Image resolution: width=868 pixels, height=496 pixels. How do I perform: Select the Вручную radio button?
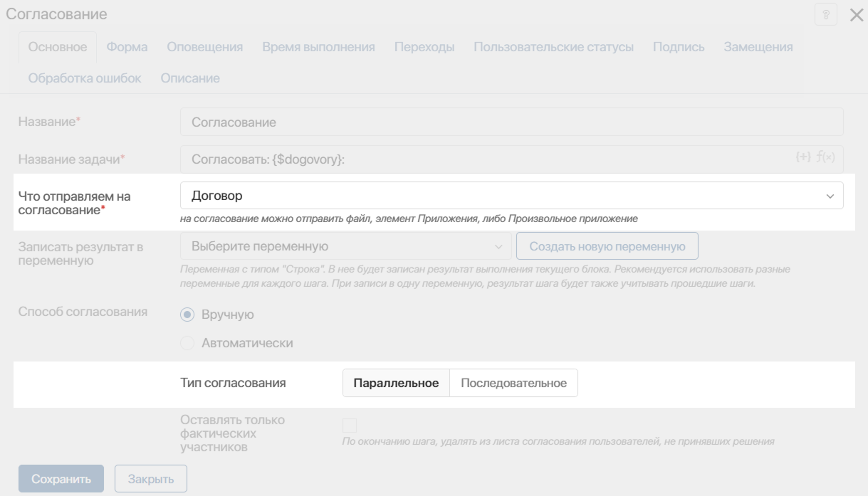click(188, 315)
